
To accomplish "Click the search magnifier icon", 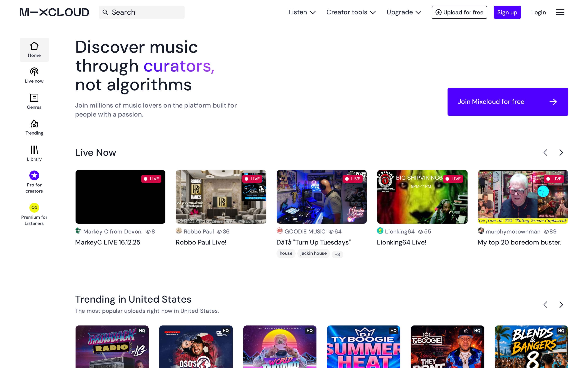I will (x=105, y=12).
